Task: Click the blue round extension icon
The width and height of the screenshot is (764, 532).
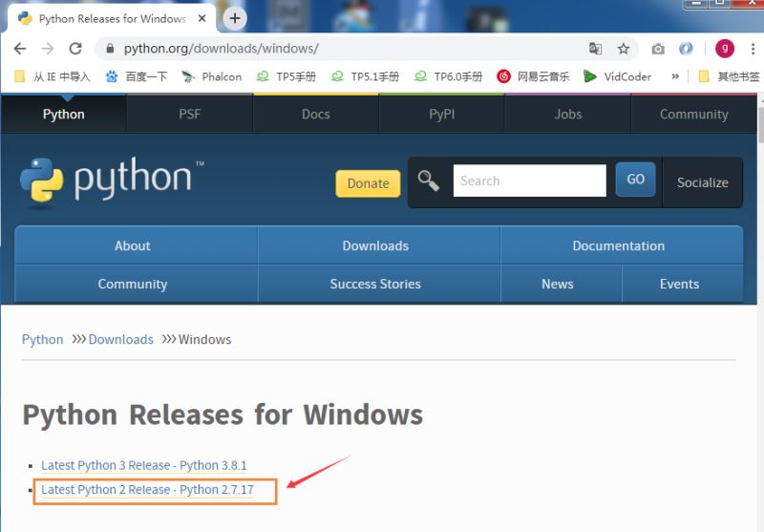Action: [x=686, y=48]
